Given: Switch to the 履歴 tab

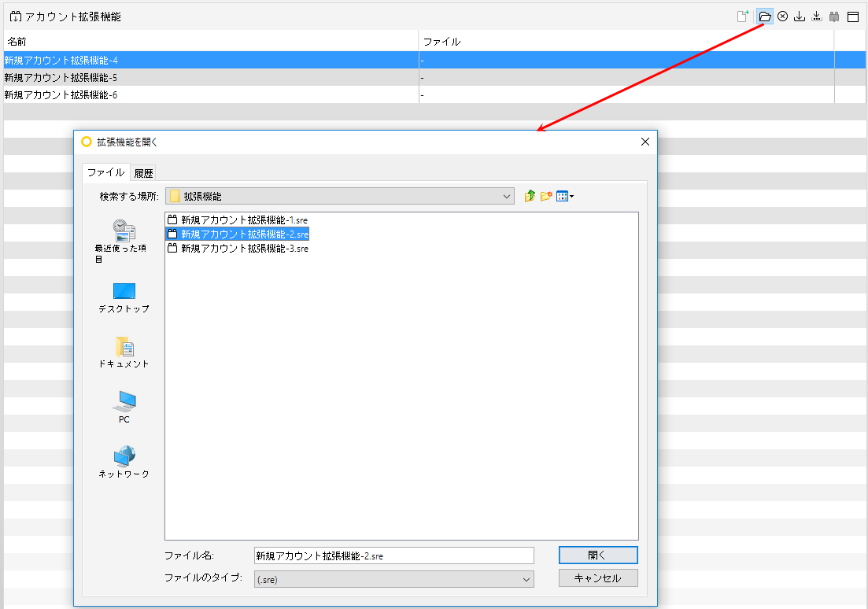Looking at the screenshot, I should (x=143, y=173).
